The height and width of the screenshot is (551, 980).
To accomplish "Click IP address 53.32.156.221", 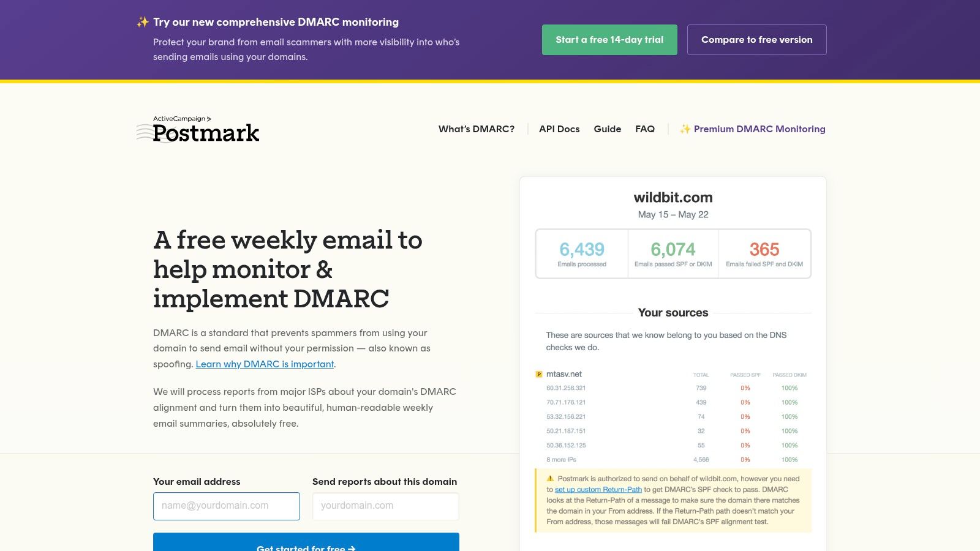I will [x=566, y=417].
